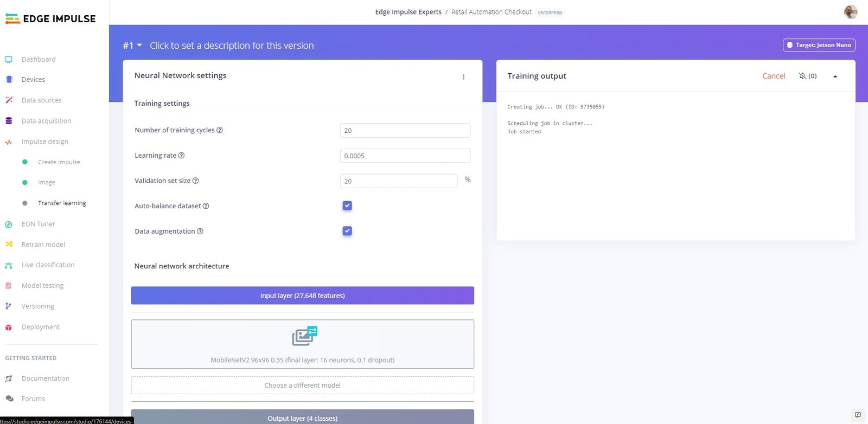Click the feedback icon at bottom right corner
The image size is (868, 424).
(858, 415)
